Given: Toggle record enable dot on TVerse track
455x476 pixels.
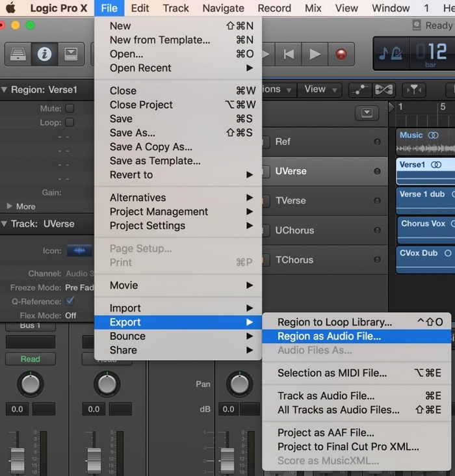Looking at the screenshot, I should [377, 201].
